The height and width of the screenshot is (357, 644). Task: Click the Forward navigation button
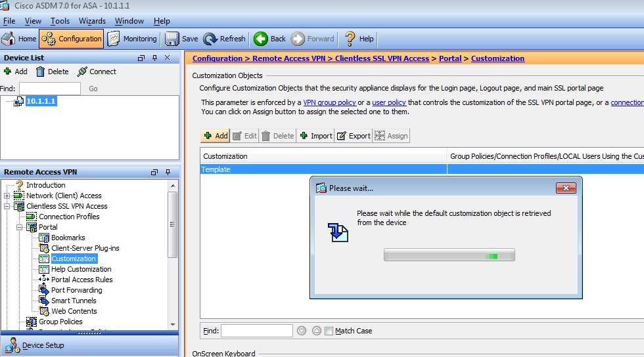pos(313,39)
